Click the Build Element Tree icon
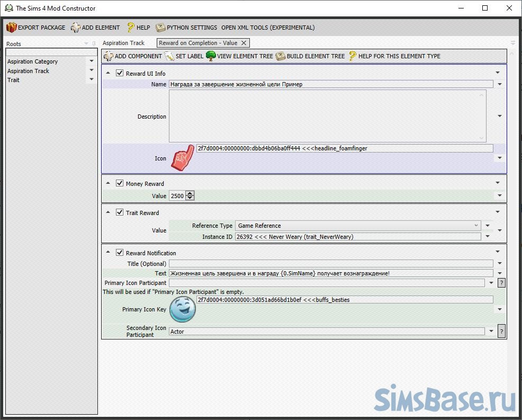 coord(281,56)
